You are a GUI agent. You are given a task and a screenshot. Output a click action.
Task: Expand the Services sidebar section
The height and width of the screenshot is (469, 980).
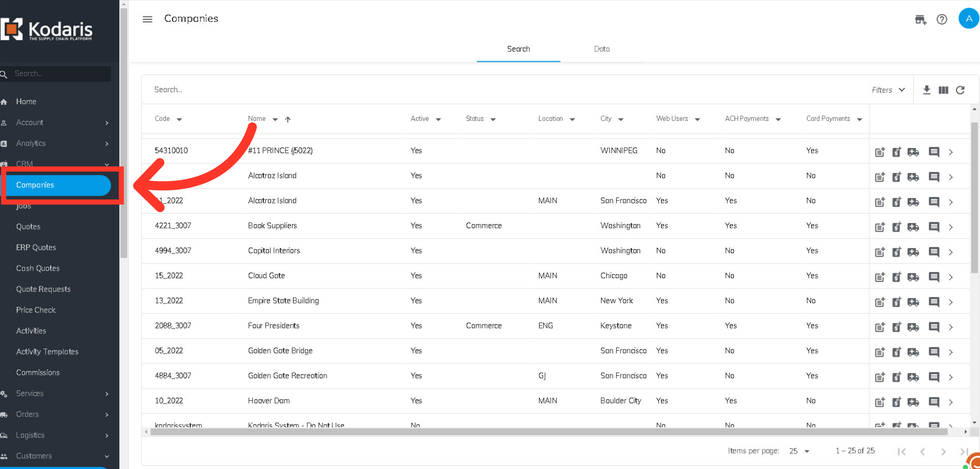[x=55, y=393]
